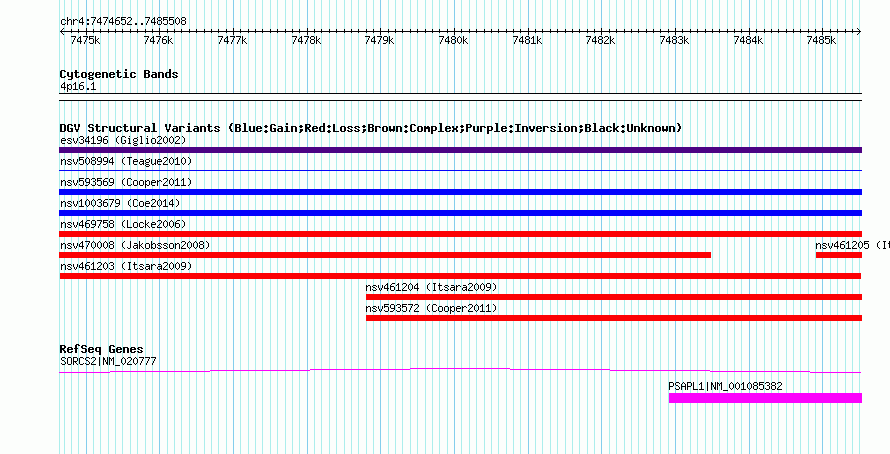Click the 7482k ruler tick label
This screenshot has height=454, width=890.
[601, 40]
